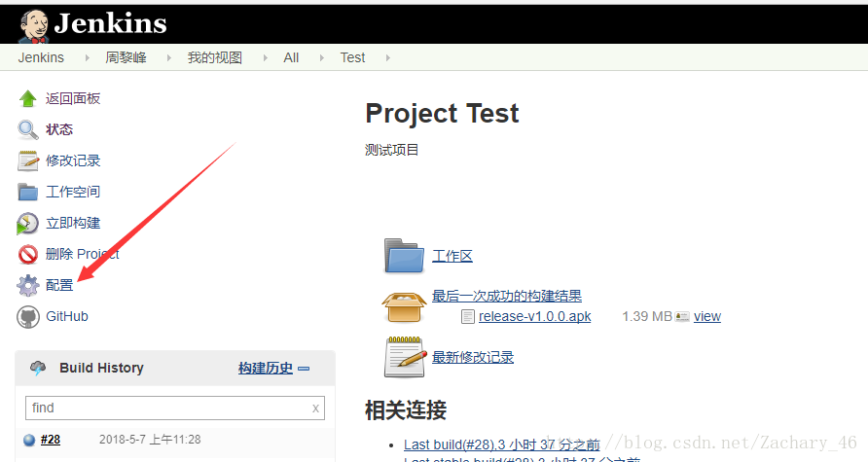
Task: Collapse the Build History panel with the minus icon
Action: pos(304,368)
